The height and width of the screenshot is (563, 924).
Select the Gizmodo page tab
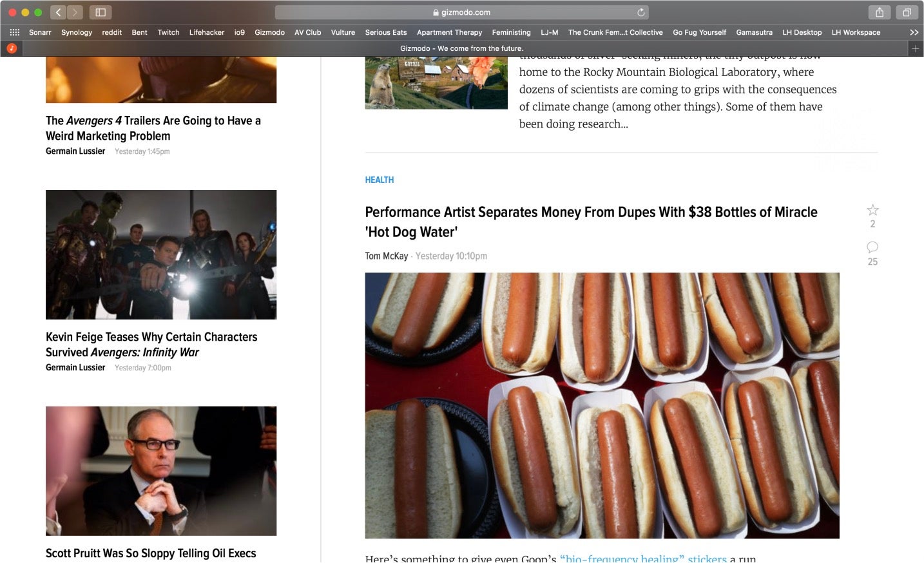coord(461,48)
